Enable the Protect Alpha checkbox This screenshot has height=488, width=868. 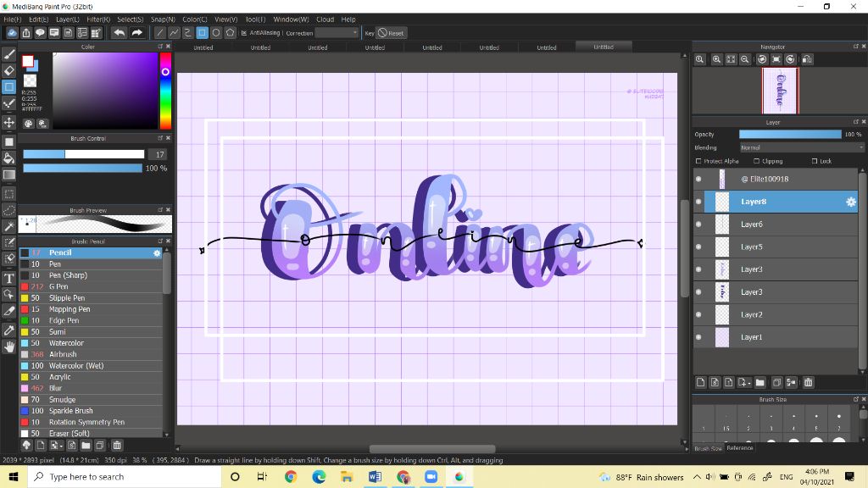click(x=698, y=161)
